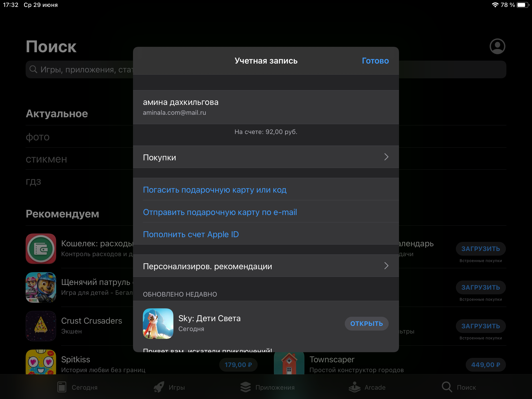Viewport: 532px width, 399px height.
Task: Switch to the Игры tab
Action: (x=169, y=387)
